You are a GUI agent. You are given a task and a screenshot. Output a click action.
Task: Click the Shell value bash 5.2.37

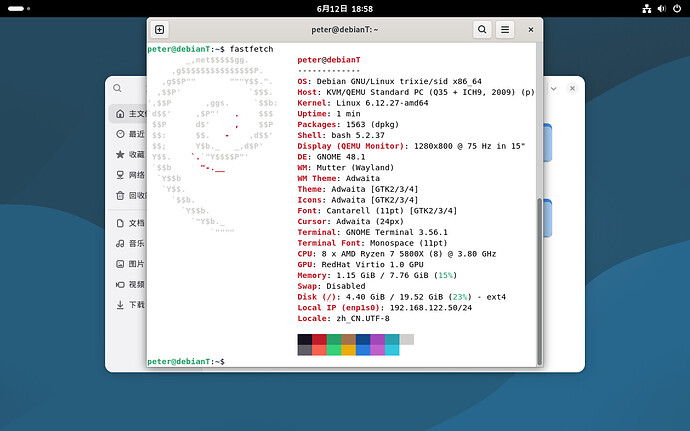point(358,135)
